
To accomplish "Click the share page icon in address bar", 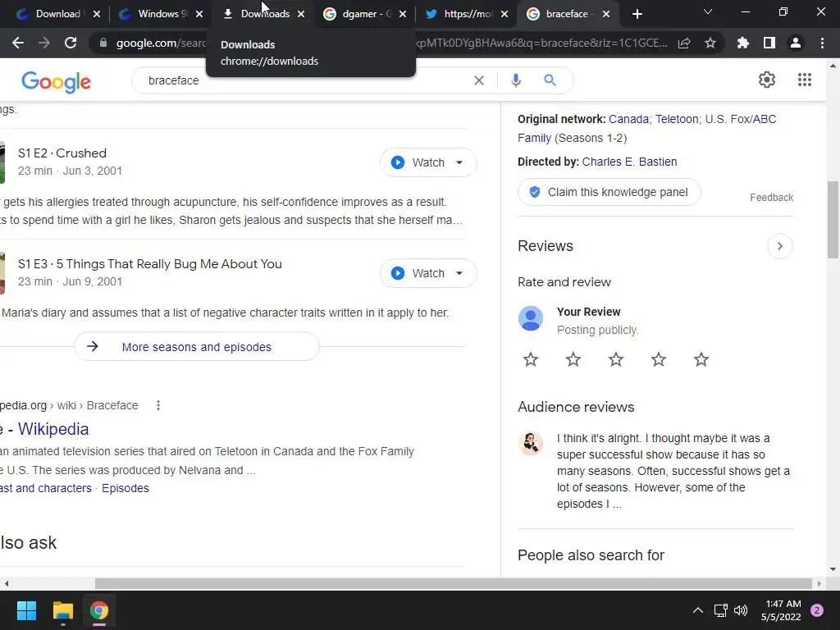I will pos(684,43).
